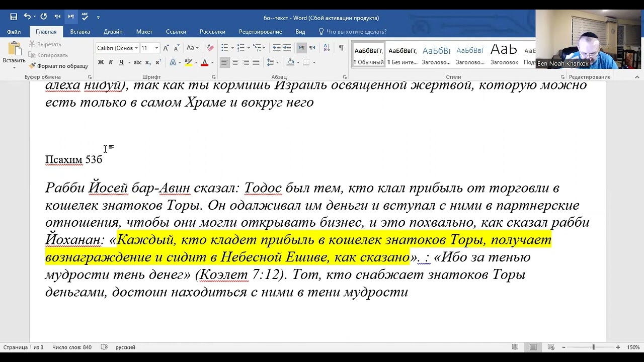This screenshot has height=362, width=644.
Task: Center the text
Action: pos(235,62)
